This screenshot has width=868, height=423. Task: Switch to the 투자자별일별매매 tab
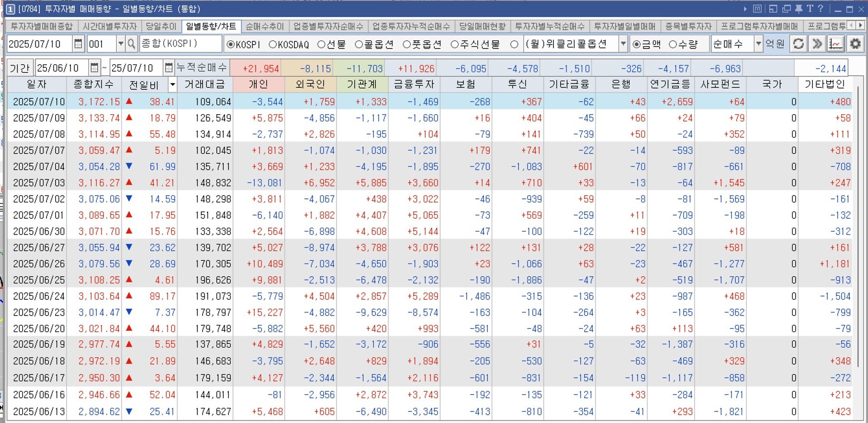coord(625,26)
